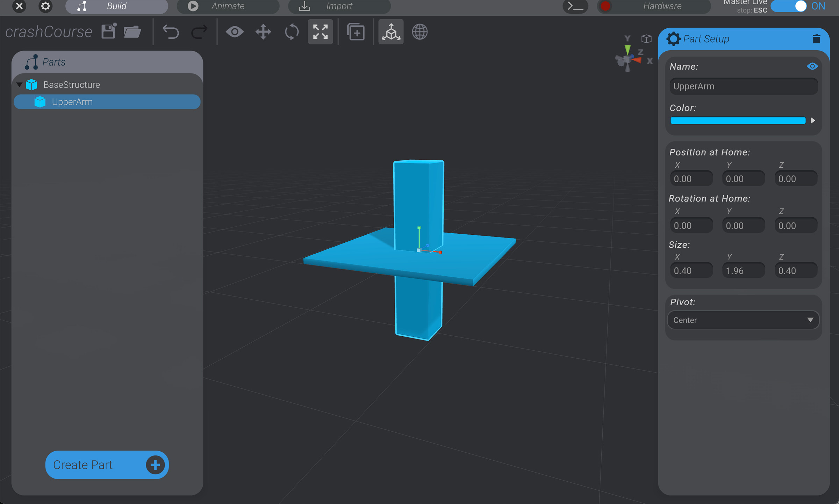
Task: Click the Duplicate part icon
Action: (356, 32)
